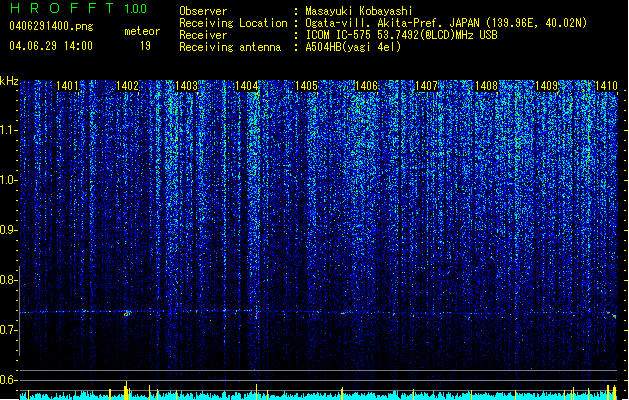Select the ICOM IC-575 receiver description
This screenshot has height=400, width=629.
[401, 35]
